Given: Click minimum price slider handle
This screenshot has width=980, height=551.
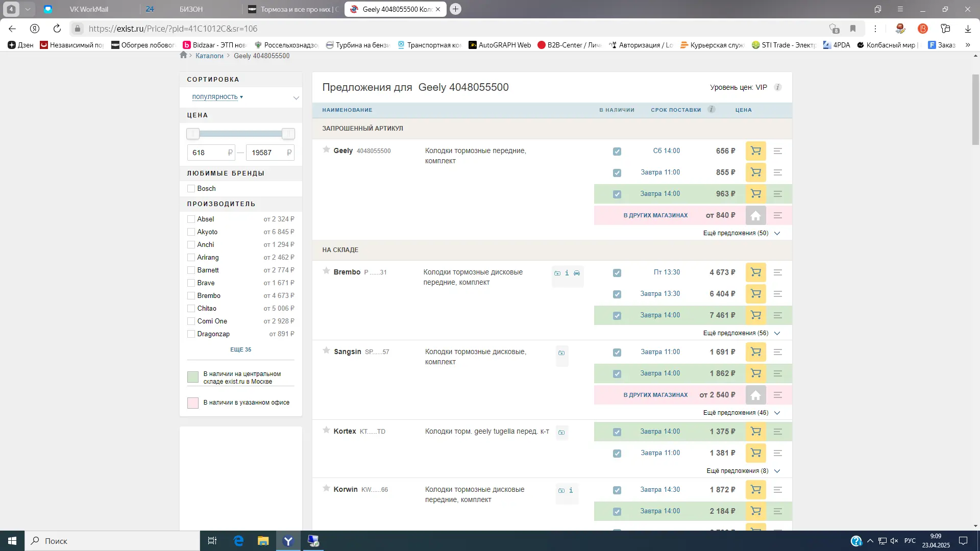Looking at the screenshot, I should pos(193,134).
